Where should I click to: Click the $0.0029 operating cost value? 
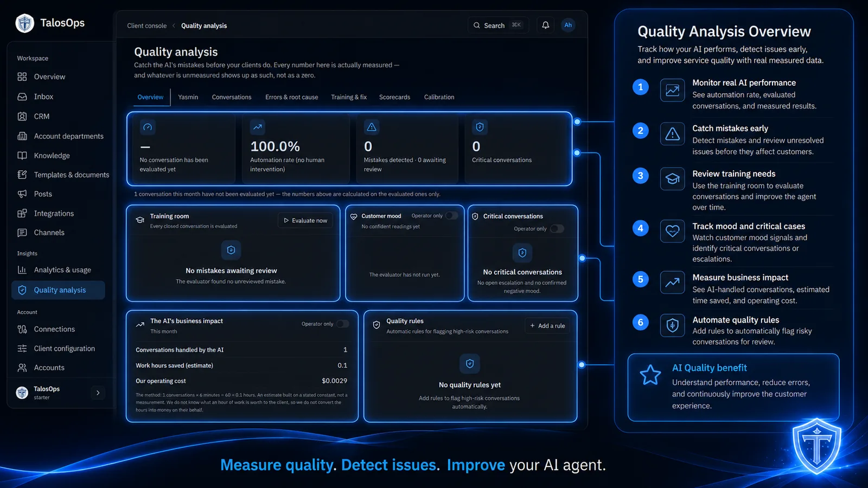[334, 381]
